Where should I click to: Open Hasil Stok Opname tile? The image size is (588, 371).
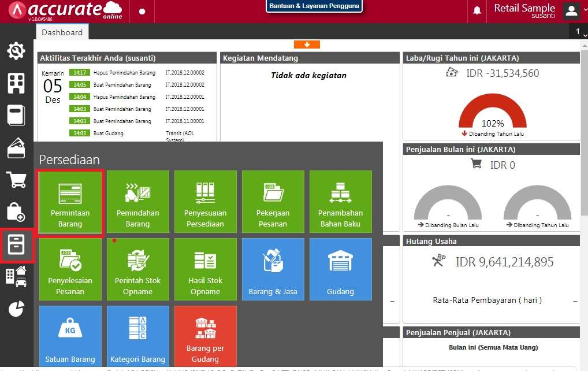(x=206, y=269)
